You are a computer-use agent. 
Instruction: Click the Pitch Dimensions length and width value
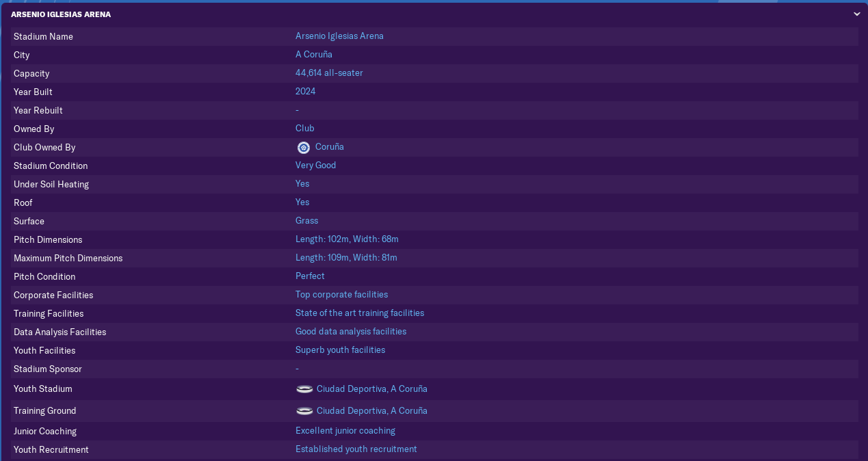(347, 239)
